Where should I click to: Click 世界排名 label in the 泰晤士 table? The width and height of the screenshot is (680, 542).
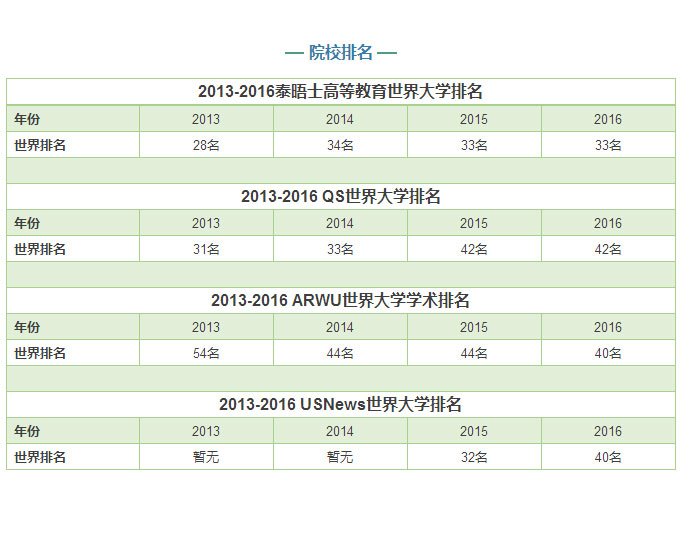tap(40, 145)
